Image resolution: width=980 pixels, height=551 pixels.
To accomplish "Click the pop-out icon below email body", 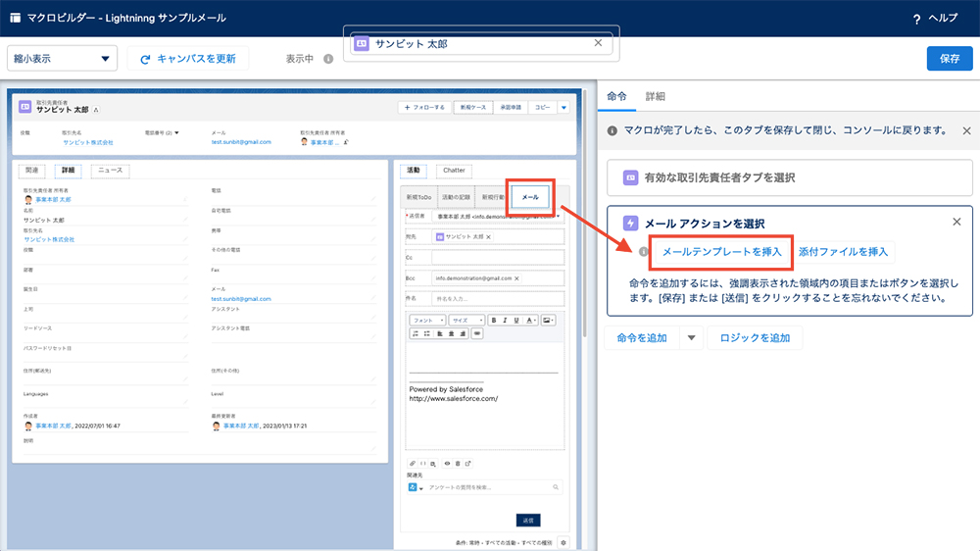I will [468, 464].
